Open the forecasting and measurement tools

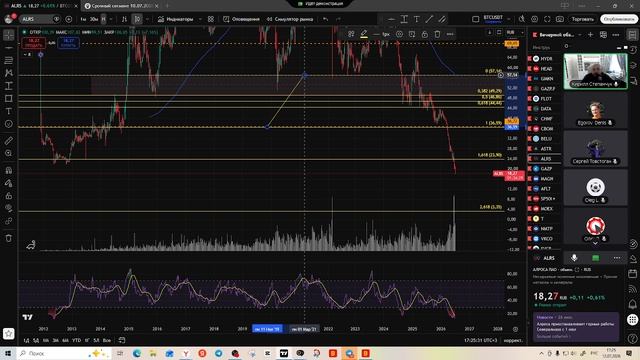[9, 86]
